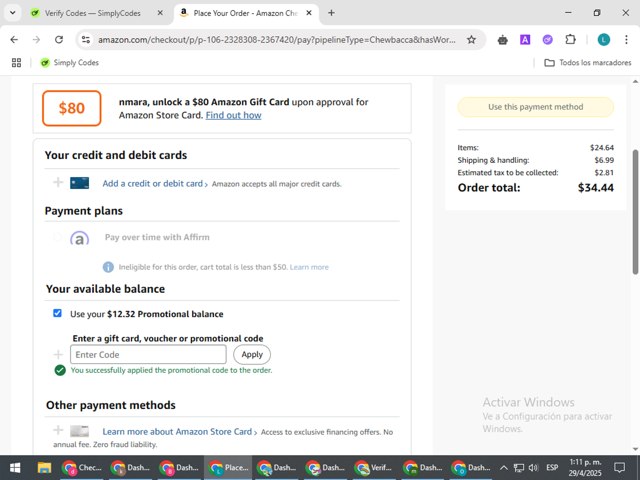Viewport: 640px width, 480px height.
Task: Select the Affirm pay over time radio
Action: 58,237
